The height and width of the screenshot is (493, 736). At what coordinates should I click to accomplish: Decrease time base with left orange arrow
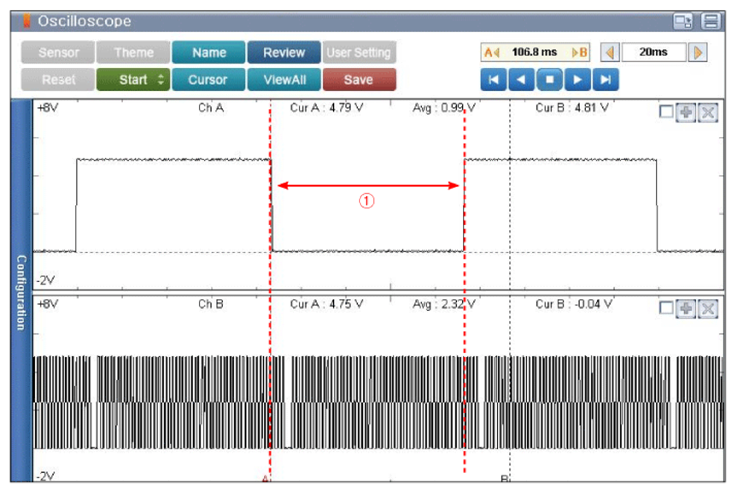(x=610, y=52)
